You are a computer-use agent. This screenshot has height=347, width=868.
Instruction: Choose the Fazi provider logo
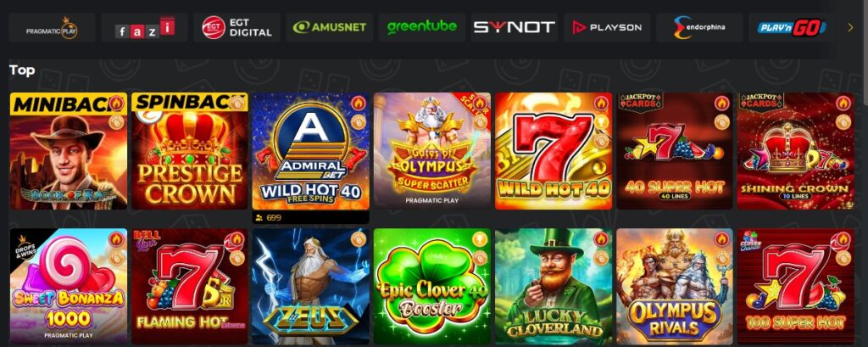144,28
